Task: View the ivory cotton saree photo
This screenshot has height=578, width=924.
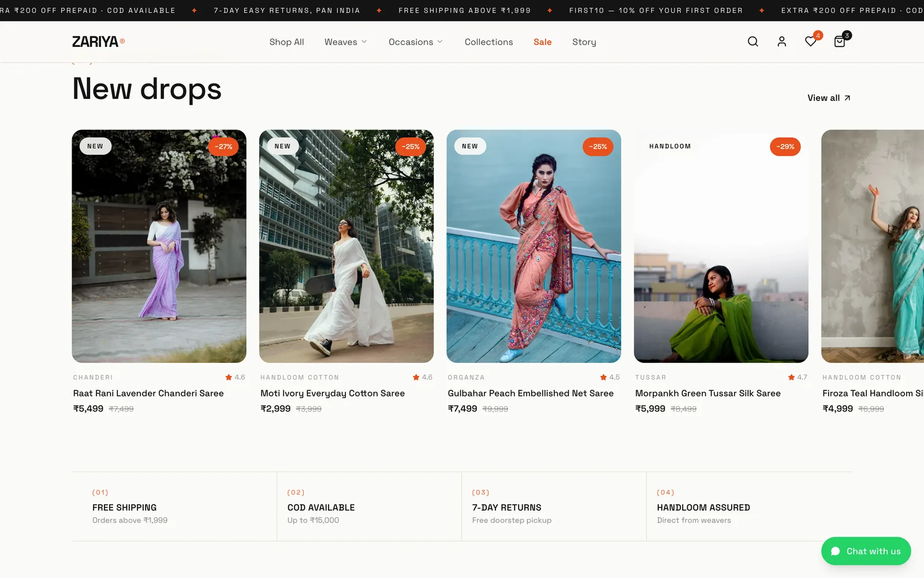Action: click(346, 246)
